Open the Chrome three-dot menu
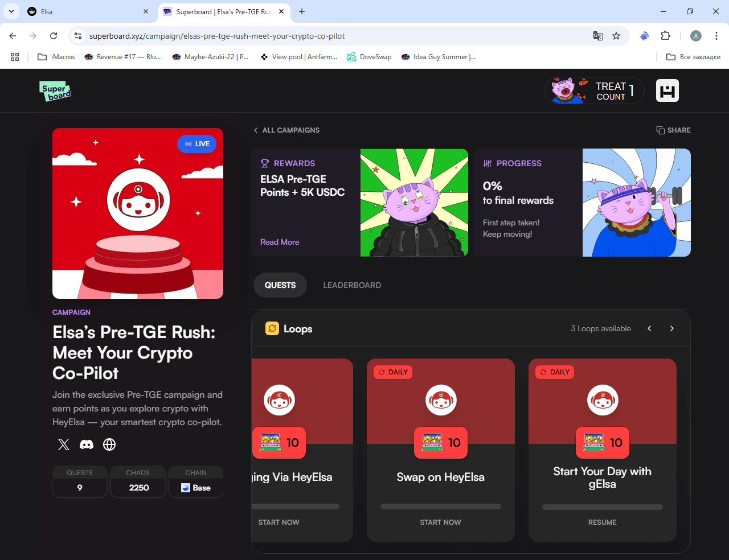The height and width of the screenshot is (560, 729). [x=716, y=36]
